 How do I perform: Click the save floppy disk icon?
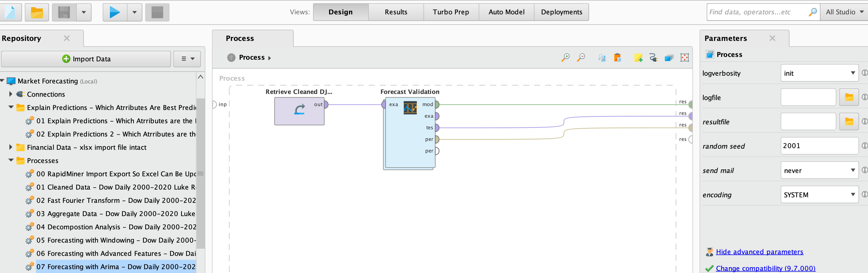pos(64,12)
